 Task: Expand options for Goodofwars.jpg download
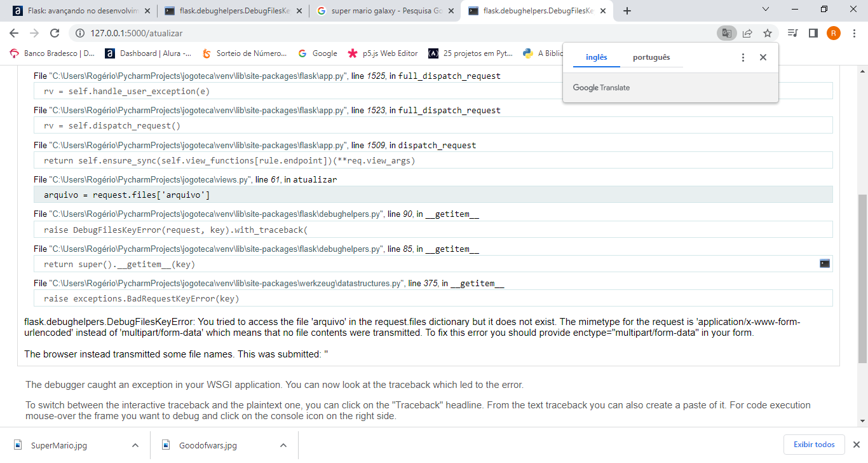[283, 445]
